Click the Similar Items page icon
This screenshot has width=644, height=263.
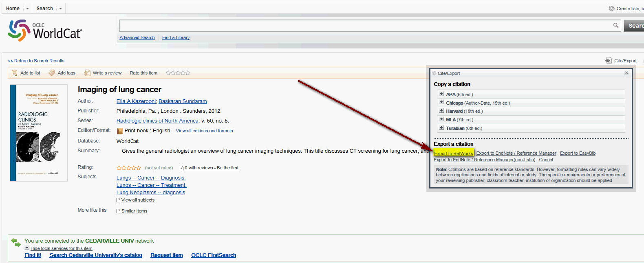119,211
